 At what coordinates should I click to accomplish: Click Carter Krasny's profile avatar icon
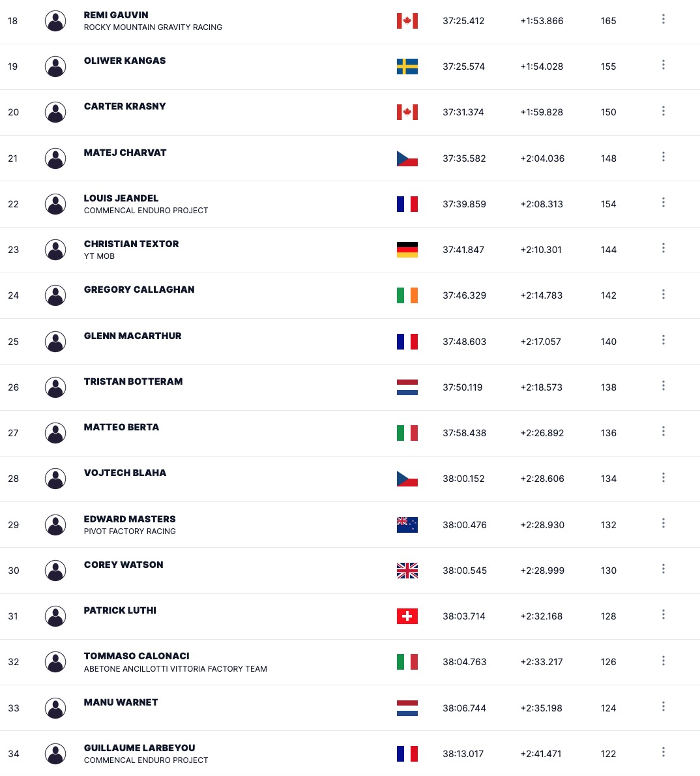point(55,112)
